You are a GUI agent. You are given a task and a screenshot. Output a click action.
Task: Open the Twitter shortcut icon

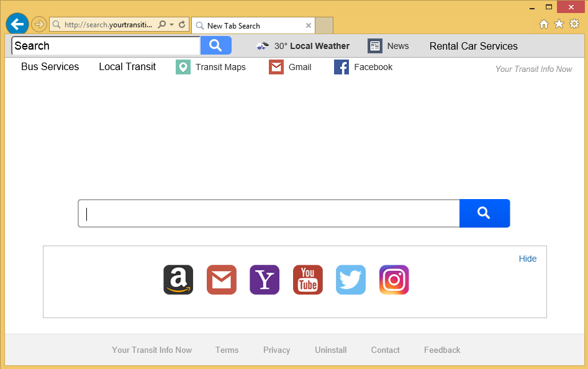[351, 280]
